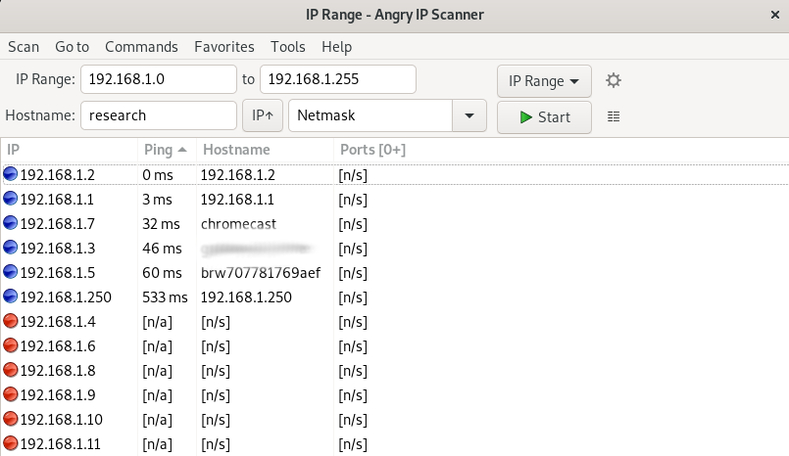This screenshot has width=789, height=456.
Task: Click the IP↑ button next to hostname
Action: (262, 116)
